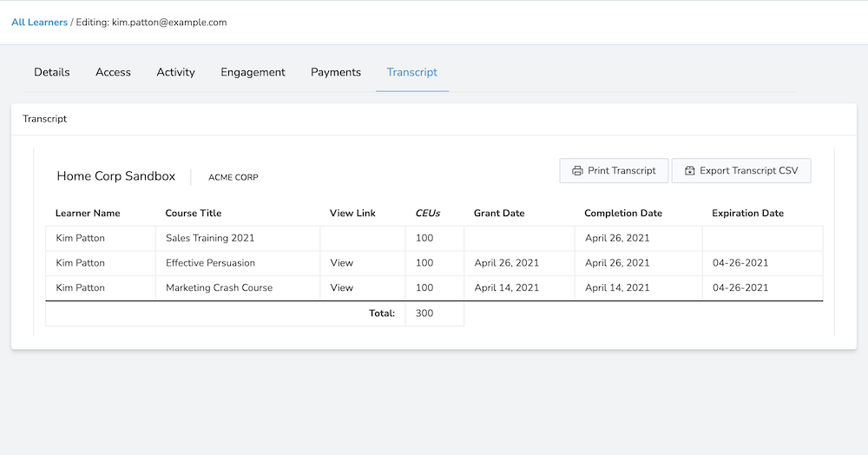View the Marketing Crash Course link
Image resolution: width=868 pixels, height=455 pixels.
point(341,287)
